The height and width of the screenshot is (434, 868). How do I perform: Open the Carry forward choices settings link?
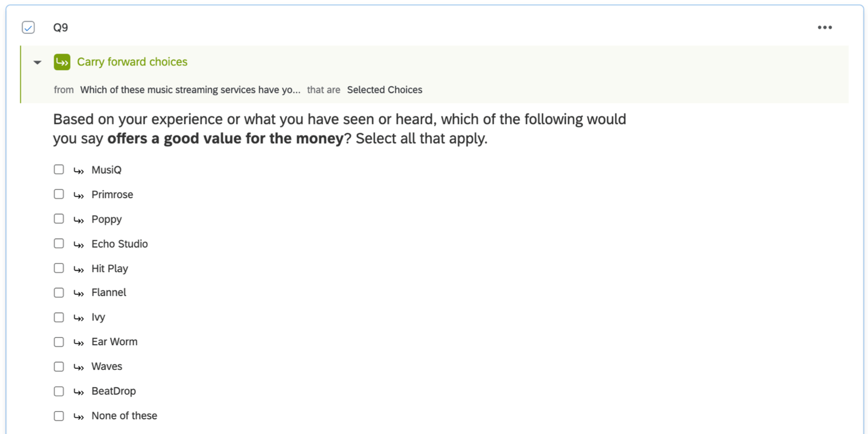click(132, 62)
